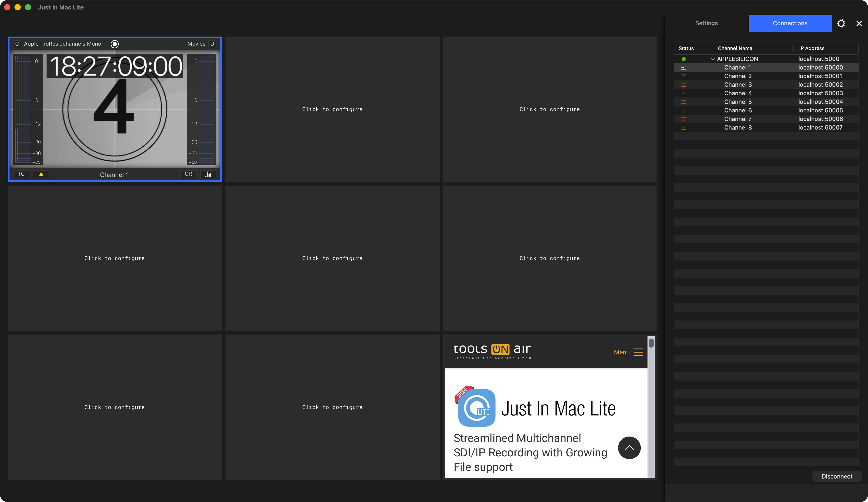Select the APPLESILICON host name
Screen dimensions: 868x502
click(x=737, y=59)
